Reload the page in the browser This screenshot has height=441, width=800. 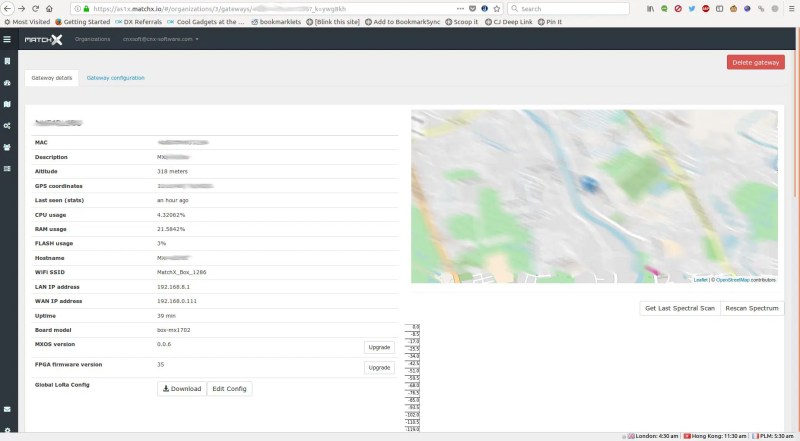tap(35, 8)
